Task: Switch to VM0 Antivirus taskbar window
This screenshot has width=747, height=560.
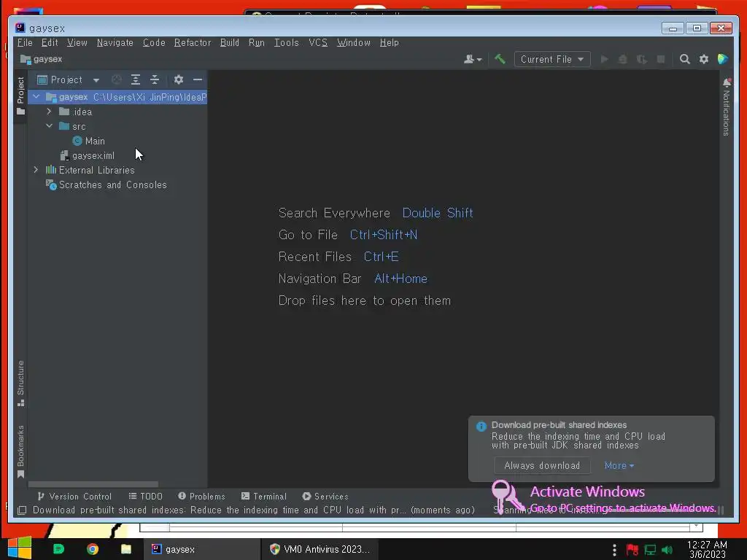Action: 320,549
